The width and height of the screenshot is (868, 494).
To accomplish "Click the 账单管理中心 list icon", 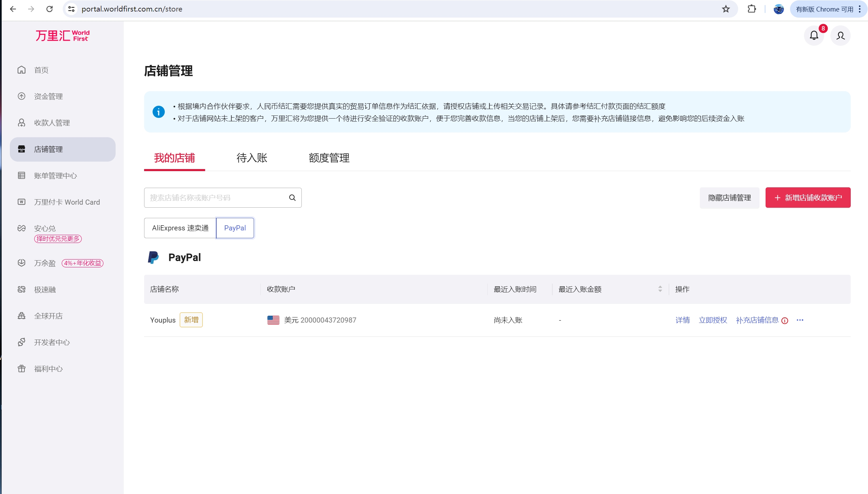I will point(21,176).
